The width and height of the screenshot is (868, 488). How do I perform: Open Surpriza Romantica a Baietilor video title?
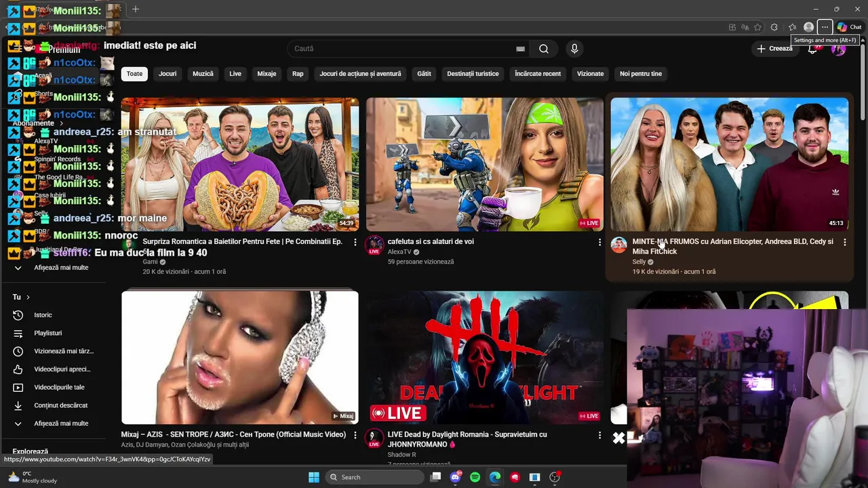tap(243, 242)
